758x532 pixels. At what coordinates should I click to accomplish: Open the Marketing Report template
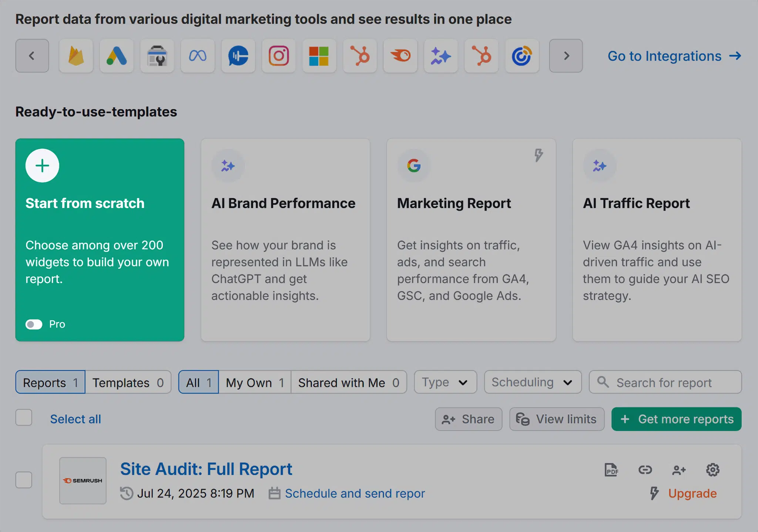click(x=471, y=240)
